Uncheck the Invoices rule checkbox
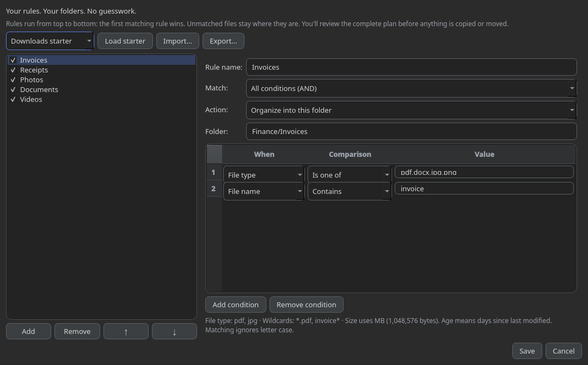The width and height of the screenshot is (588, 365). tap(13, 60)
